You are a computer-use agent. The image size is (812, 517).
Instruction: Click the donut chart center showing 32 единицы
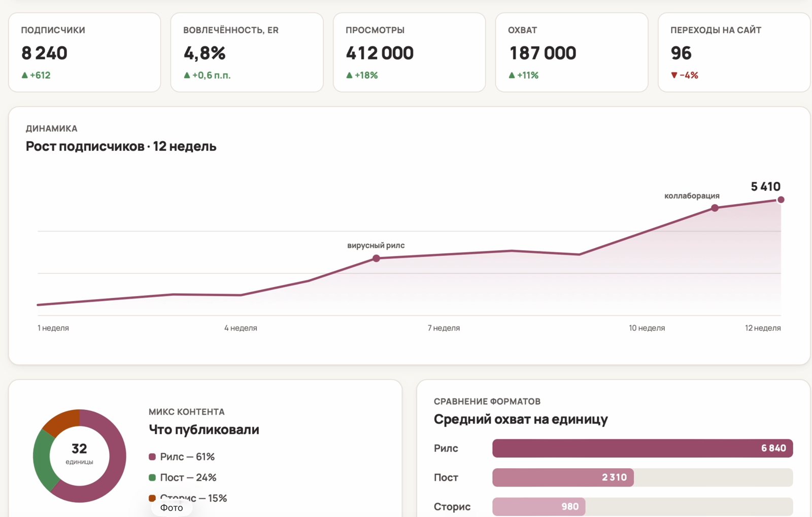coord(79,454)
